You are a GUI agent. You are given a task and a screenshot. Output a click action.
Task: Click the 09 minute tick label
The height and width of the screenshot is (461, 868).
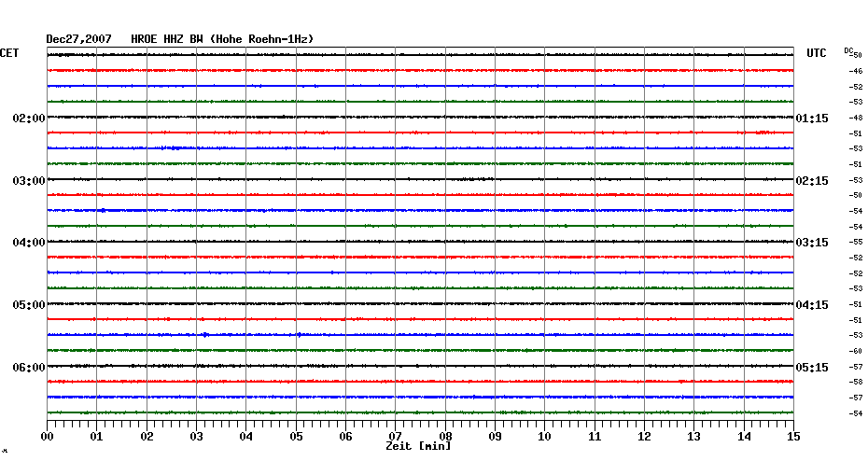(x=495, y=437)
